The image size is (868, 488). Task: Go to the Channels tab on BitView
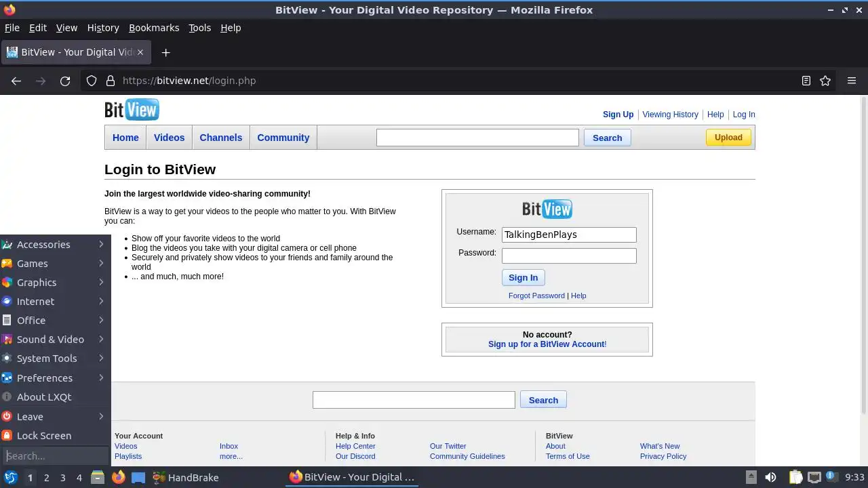click(x=221, y=138)
